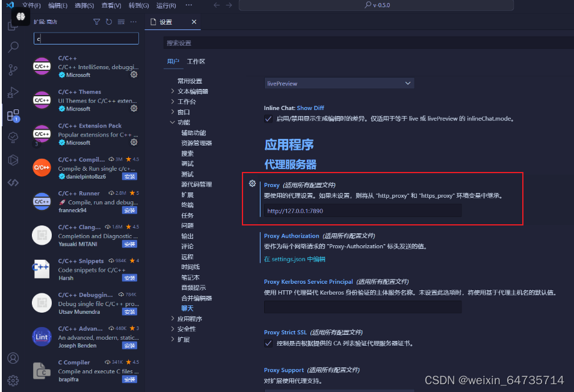Switch to the 工作区 settings tab

pyautogui.click(x=197, y=61)
